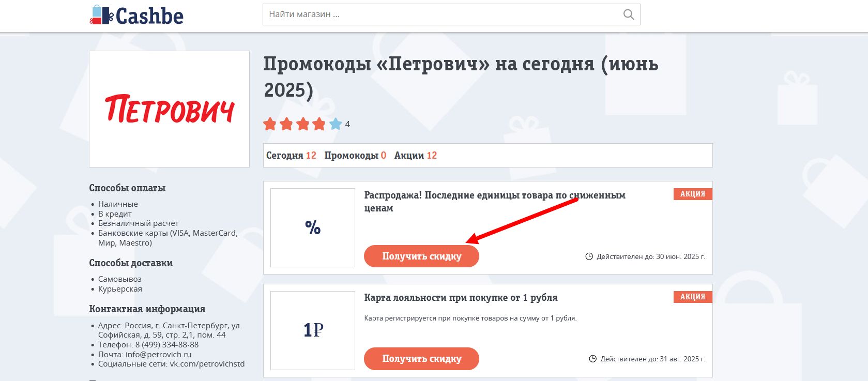Click the 'Банковские карты' payment item
Image resolution: width=868 pixels, height=381 pixels.
[x=168, y=238]
